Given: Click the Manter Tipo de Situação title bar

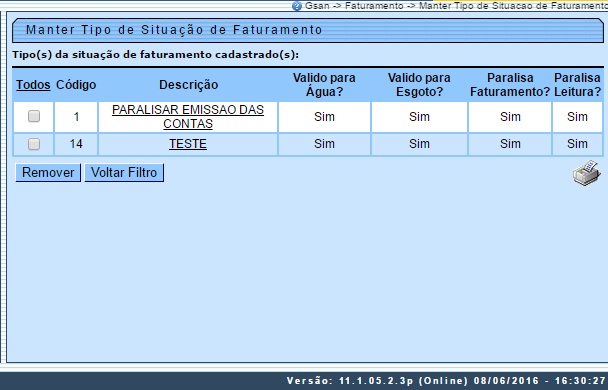Looking at the screenshot, I should 308,30.
